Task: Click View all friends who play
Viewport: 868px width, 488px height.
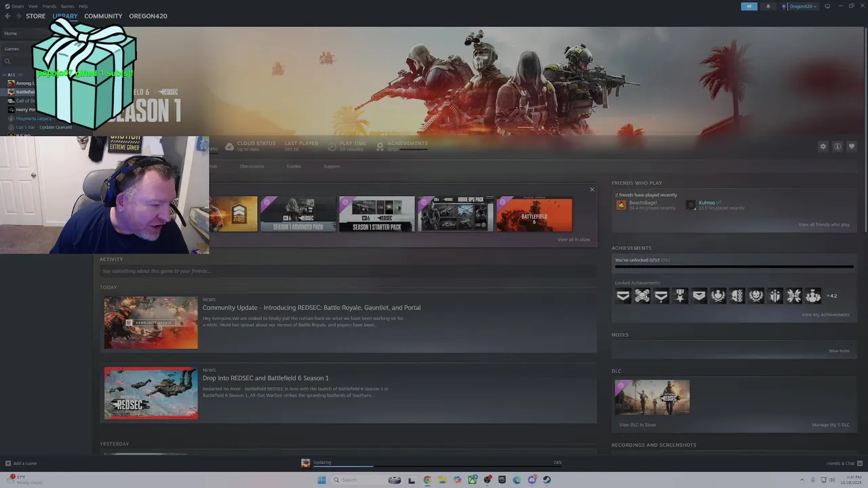Action: tap(824, 224)
